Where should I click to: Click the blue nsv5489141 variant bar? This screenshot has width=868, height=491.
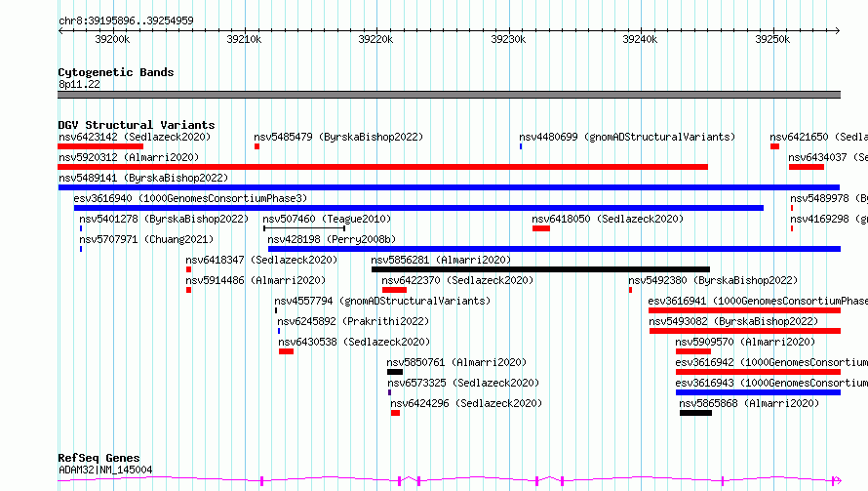point(449,187)
